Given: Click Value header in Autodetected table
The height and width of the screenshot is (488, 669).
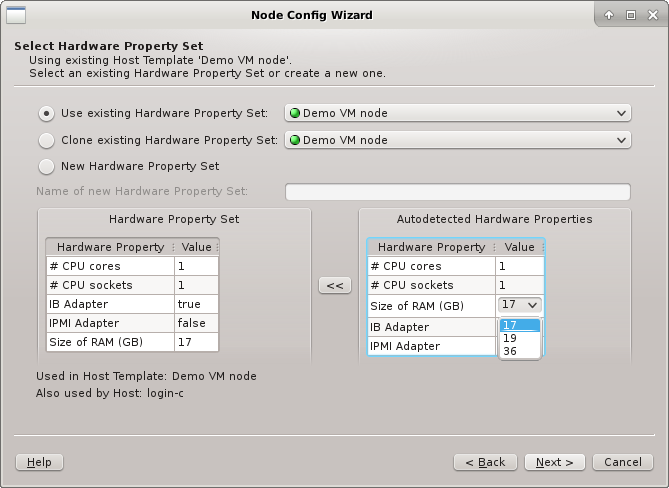Looking at the screenshot, I should pos(519,247).
